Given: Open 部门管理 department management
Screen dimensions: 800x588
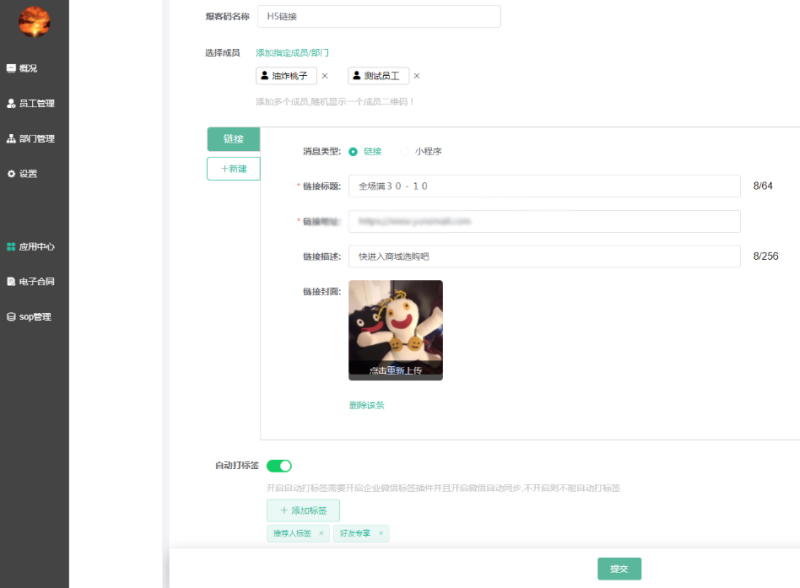Looking at the screenshot, I should coord(35,138).
